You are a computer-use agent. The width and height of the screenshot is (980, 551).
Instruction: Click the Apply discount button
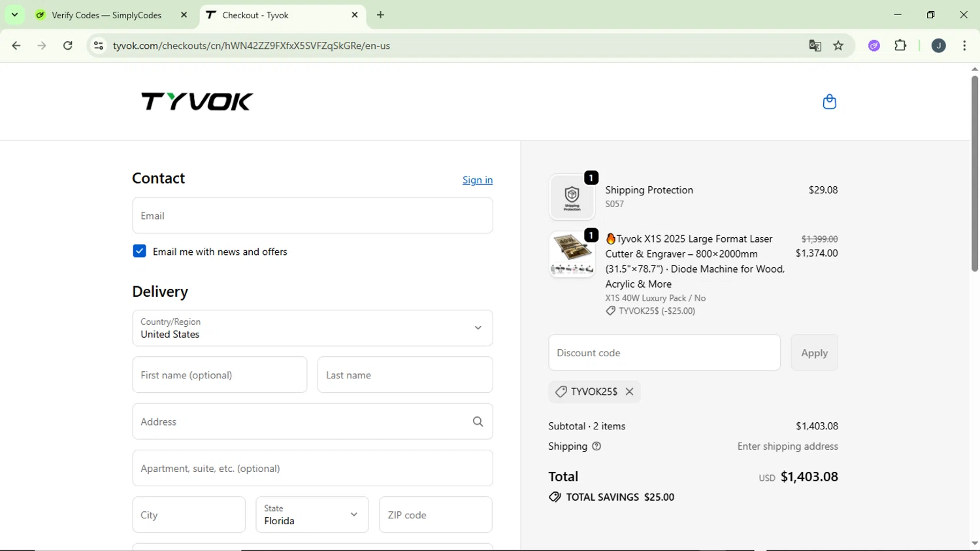tap(814, 353)
